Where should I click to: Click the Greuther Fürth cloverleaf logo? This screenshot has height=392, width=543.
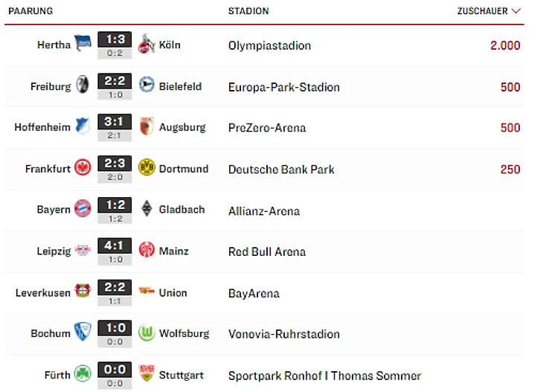coord(83,375)
